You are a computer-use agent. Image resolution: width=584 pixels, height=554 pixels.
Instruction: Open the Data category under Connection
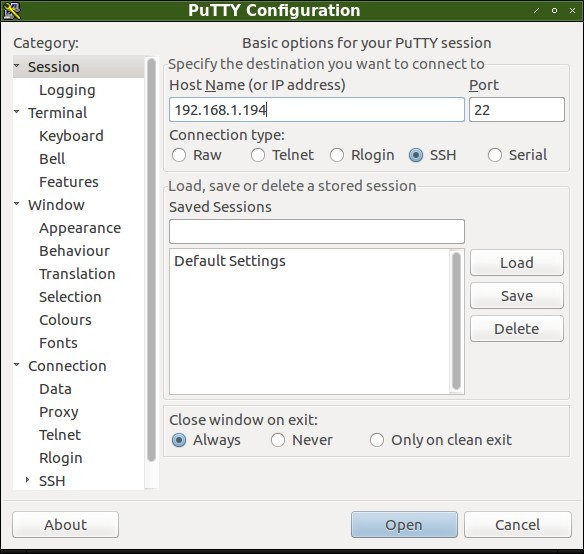(x=55, y=389)
